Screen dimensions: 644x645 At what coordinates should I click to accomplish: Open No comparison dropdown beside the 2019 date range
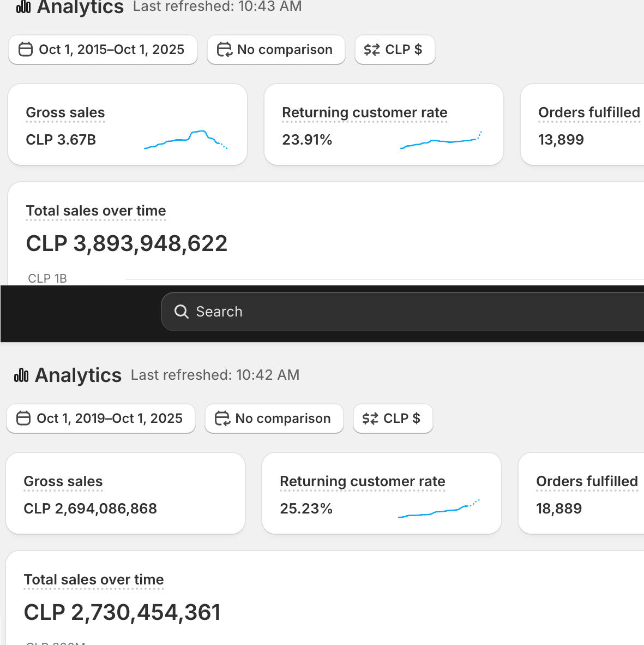click(x=274, y=419)
